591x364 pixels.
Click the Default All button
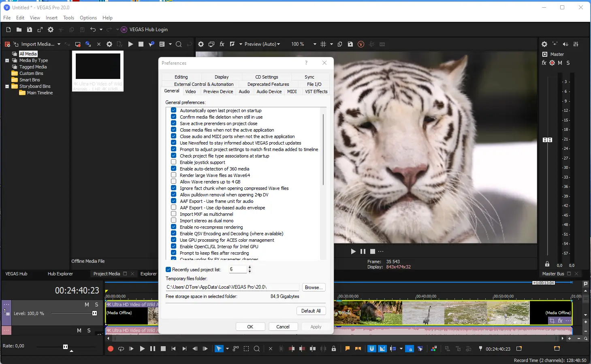coord(311,311)
